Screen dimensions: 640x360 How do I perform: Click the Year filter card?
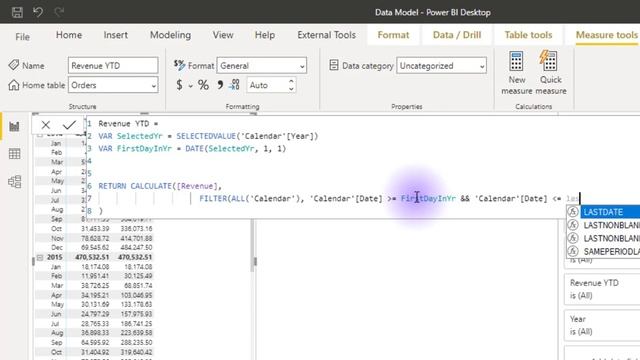pyautogui.click(x=602, y=325)
